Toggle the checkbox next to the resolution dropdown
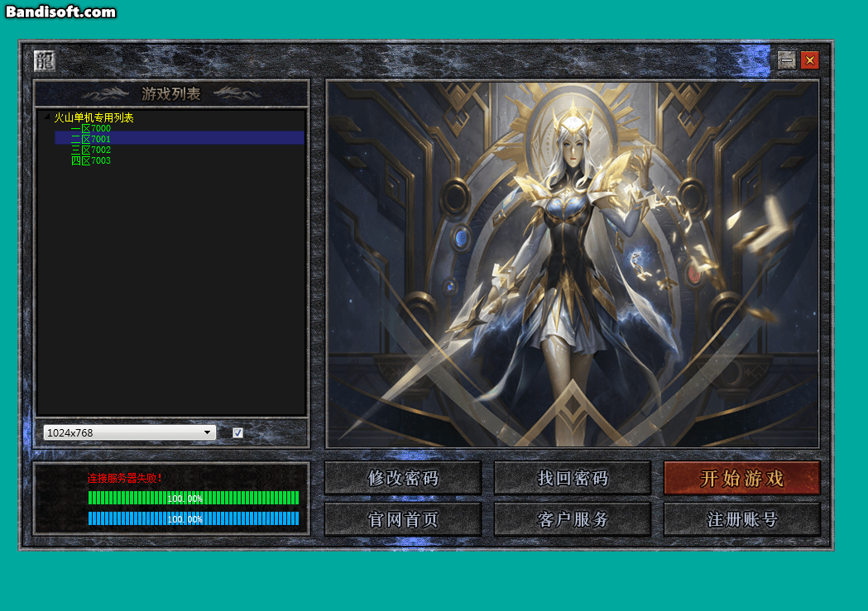This screenshot has width=868, height=611. [x=237, y=432]
